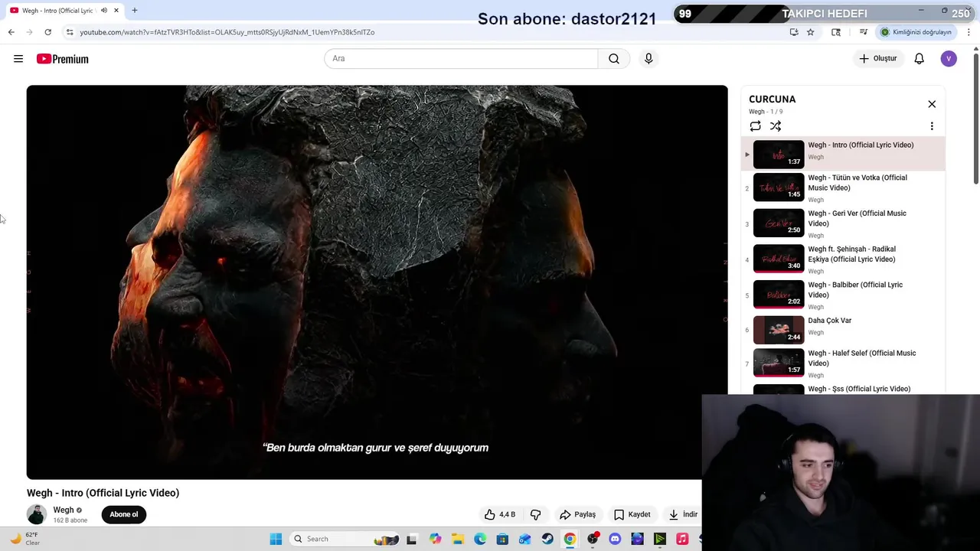Open search-tabs icon in Chrome toolbar
The height and width of the screenshot is (551, 980).
[x=836, y=32]
